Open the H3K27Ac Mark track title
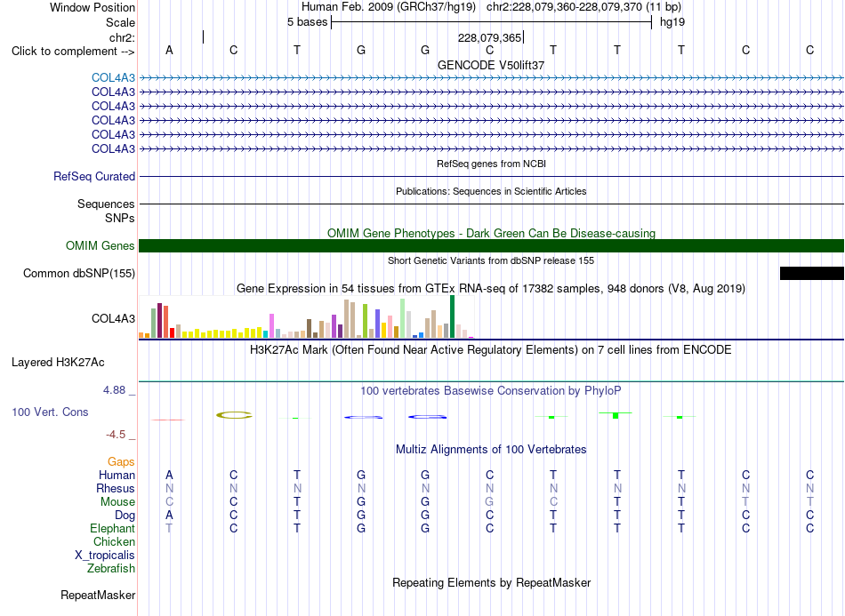Screen dimensions: 845x616 click(x=491, y=350)
